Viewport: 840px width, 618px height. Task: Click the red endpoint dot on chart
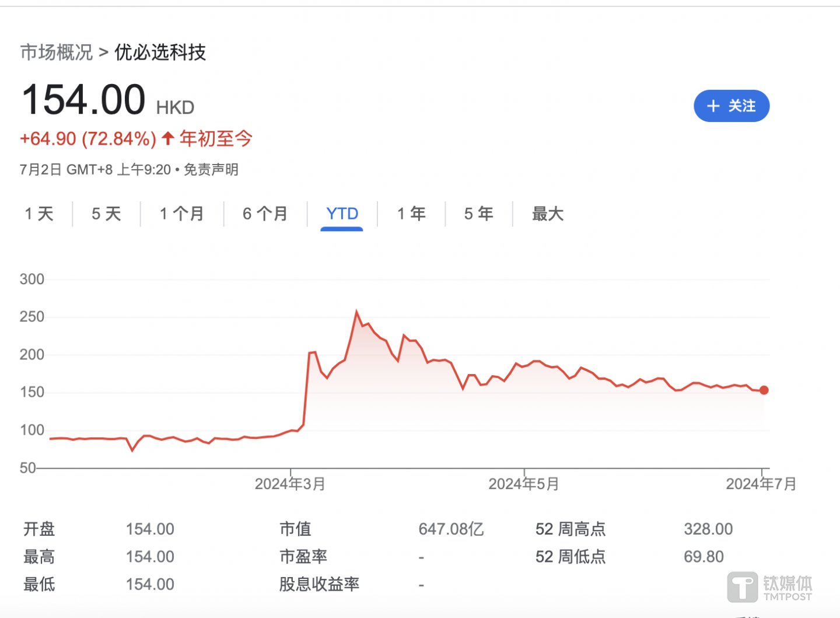764,390
